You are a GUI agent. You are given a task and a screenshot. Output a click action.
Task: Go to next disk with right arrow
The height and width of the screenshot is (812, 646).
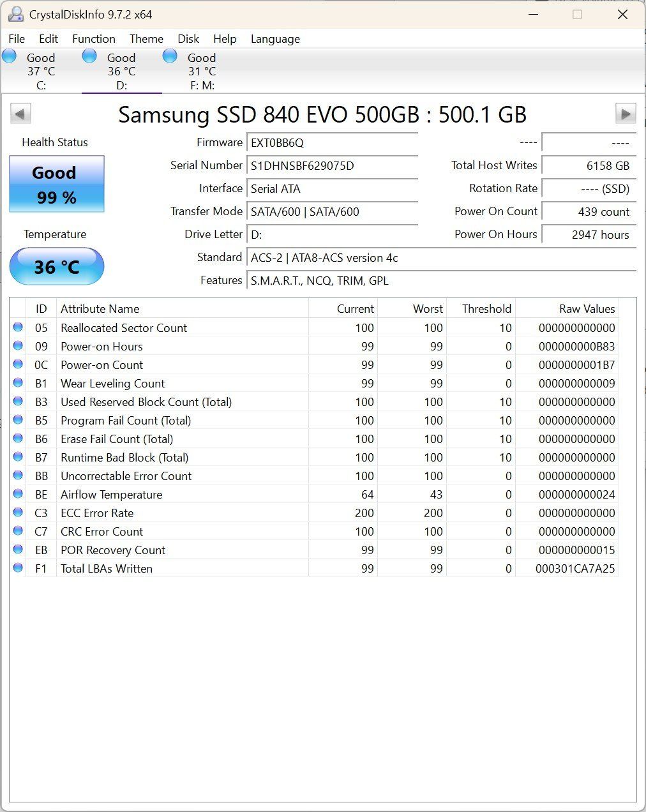[x=626, y=114]
